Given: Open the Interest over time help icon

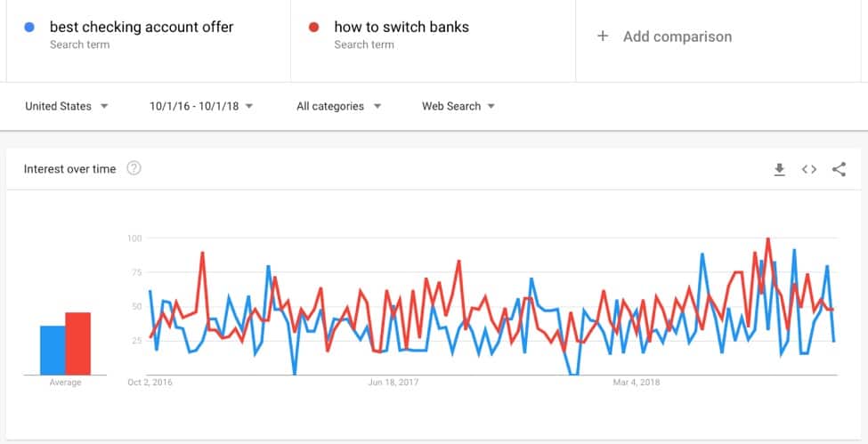Looking at the screenshot, I should point(134,168).
